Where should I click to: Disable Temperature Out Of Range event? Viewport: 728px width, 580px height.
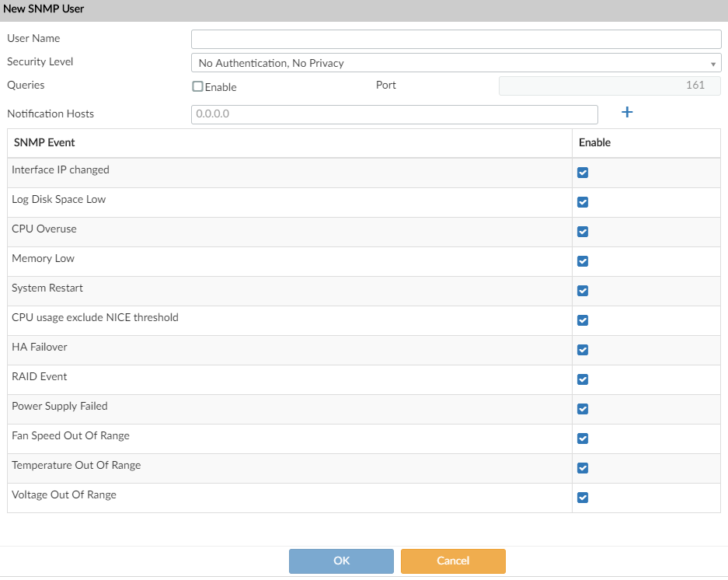click(x=583, y=468)
